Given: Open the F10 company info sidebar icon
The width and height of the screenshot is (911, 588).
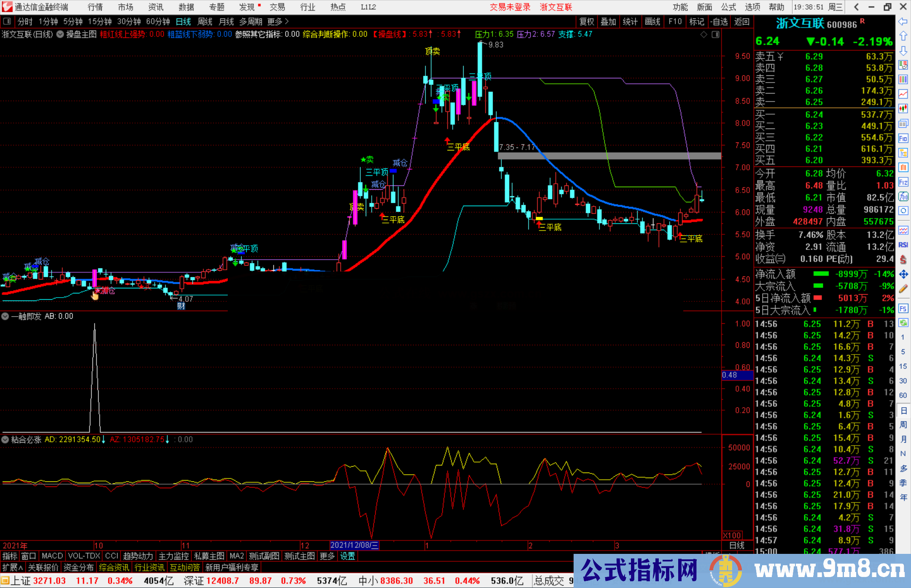Looking at the screenshot, I should (x=903, y=138).
